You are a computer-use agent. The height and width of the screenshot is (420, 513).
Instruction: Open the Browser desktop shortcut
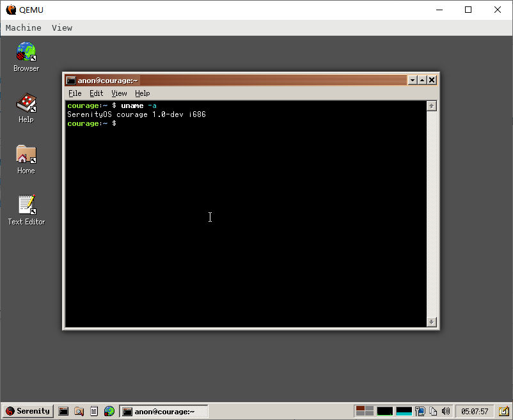pos(26,57)
